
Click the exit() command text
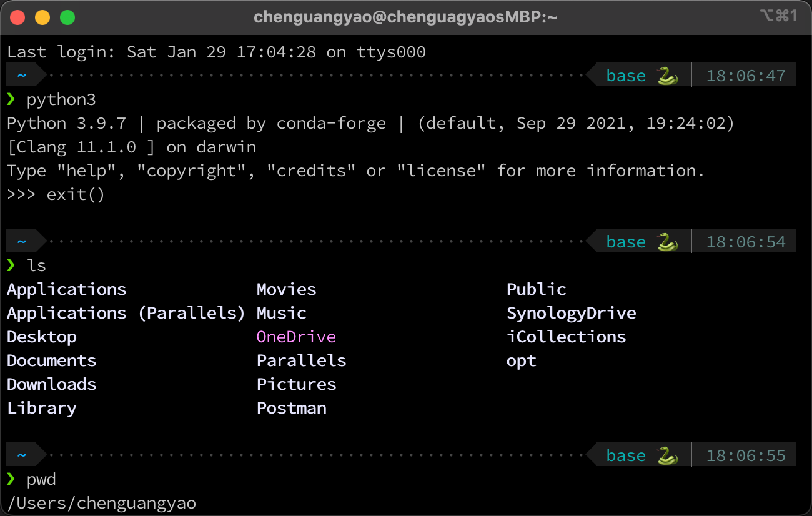[76, 194]
